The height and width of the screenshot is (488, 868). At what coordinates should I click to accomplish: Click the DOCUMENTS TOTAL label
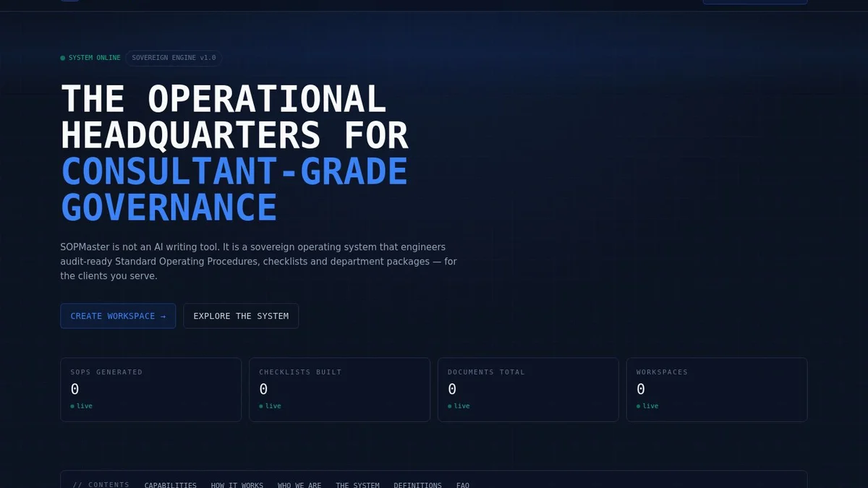486,372
